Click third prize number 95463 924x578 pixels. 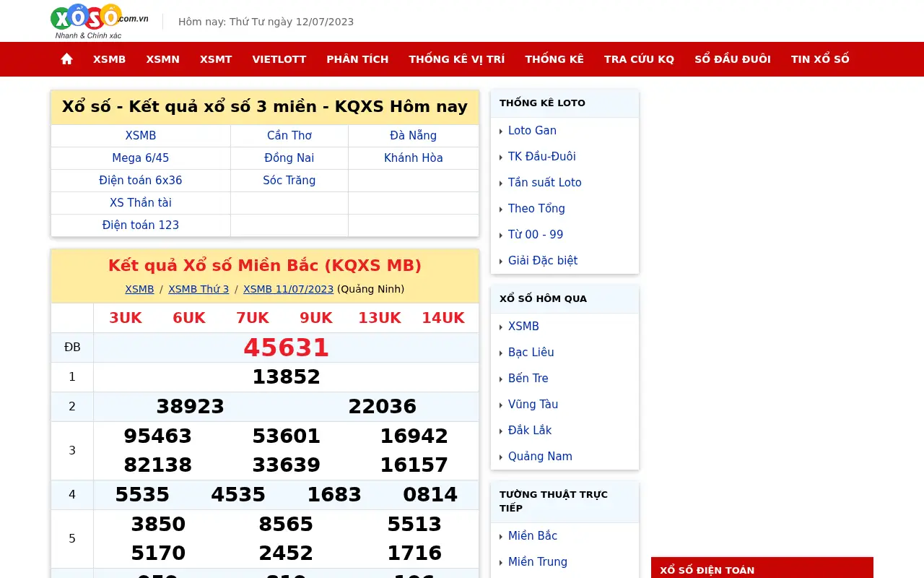click(158, 436)
